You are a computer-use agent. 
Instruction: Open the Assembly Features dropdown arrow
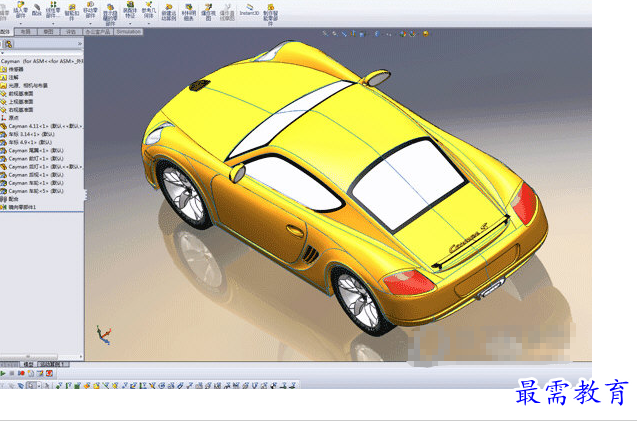[130, 24]
